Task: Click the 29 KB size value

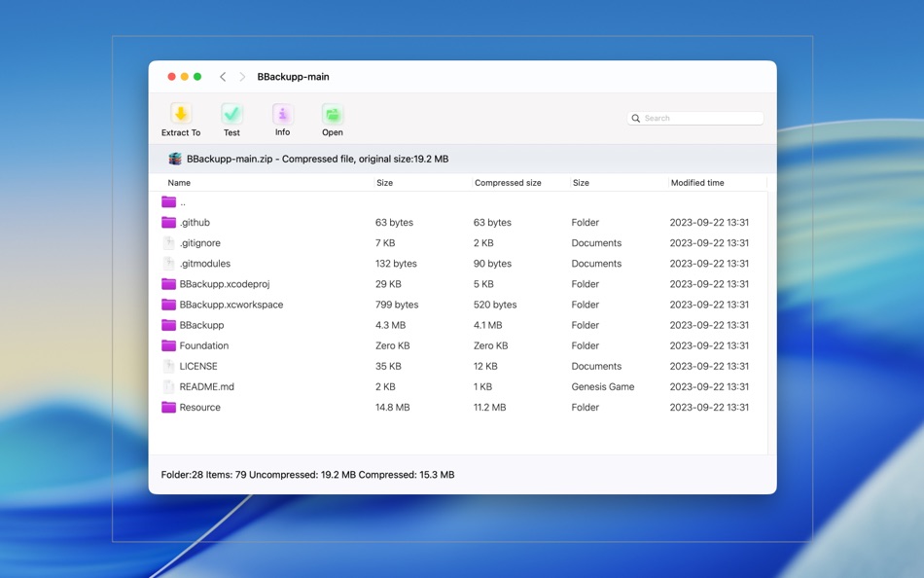Action: coord(388,284)
